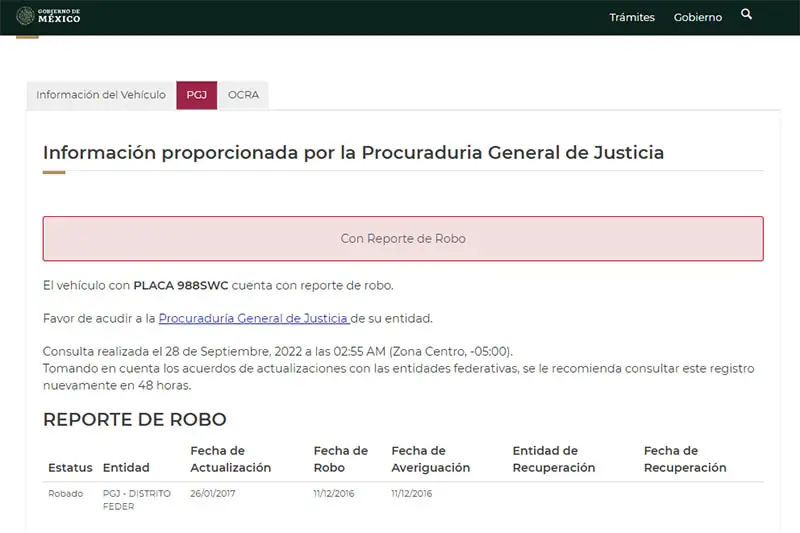
Task: Click the Entidad de Recuperación column header
Action: click(x=553, y=459)
